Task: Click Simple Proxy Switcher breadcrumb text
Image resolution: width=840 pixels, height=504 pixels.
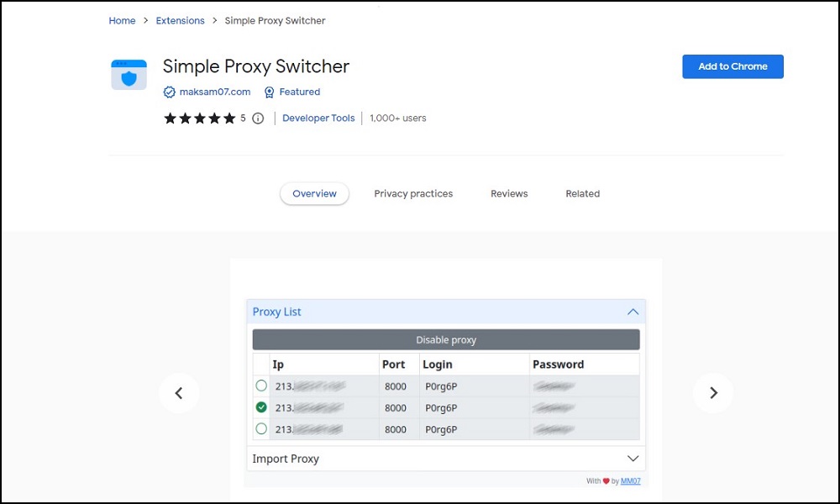Action: (x=275, y=20)
